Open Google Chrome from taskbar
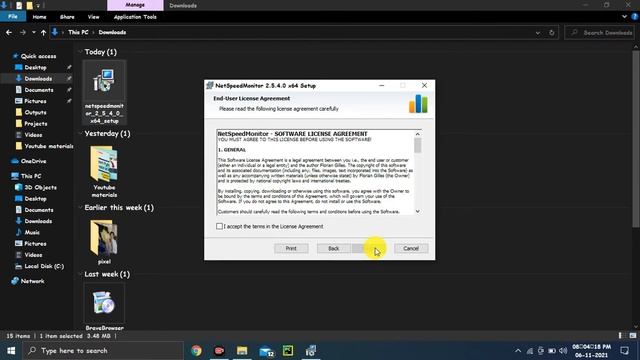The width and height of the screenshot is (640, 360). tap(196, 351)
